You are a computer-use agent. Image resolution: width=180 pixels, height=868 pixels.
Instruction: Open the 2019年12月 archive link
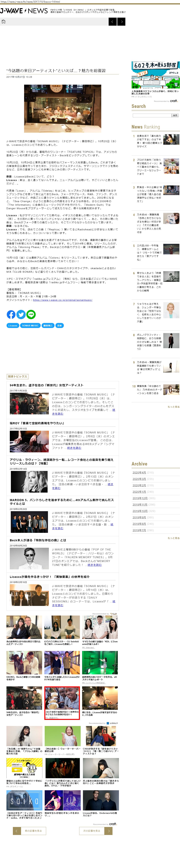140,498
